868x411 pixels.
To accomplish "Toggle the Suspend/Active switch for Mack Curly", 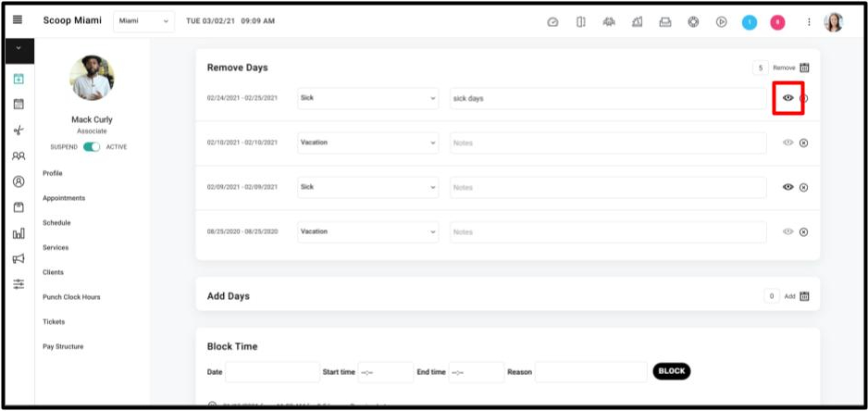I will 92,147.
